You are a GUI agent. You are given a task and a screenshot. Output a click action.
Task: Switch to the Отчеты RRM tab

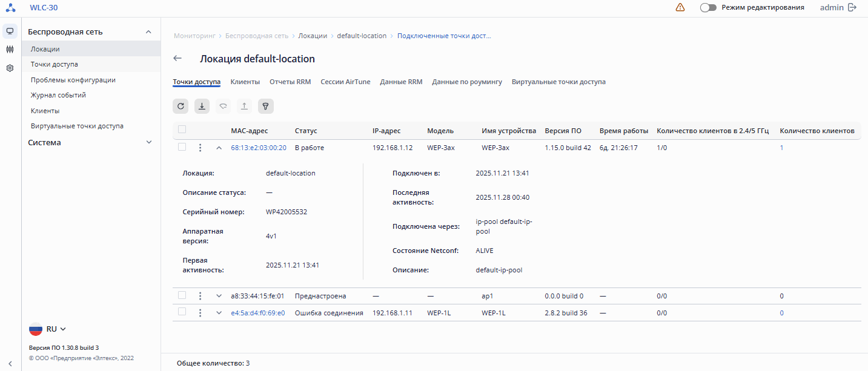pyautogui.click(x=290, y=82)
